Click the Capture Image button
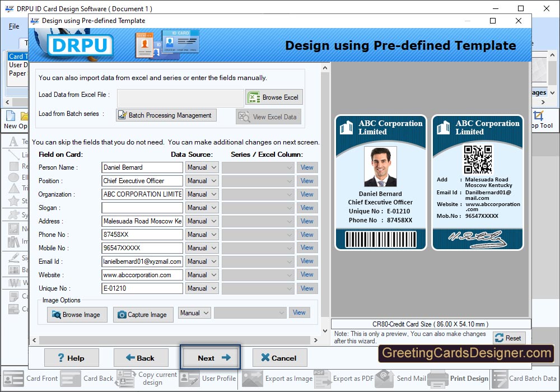 click(143, 315)
